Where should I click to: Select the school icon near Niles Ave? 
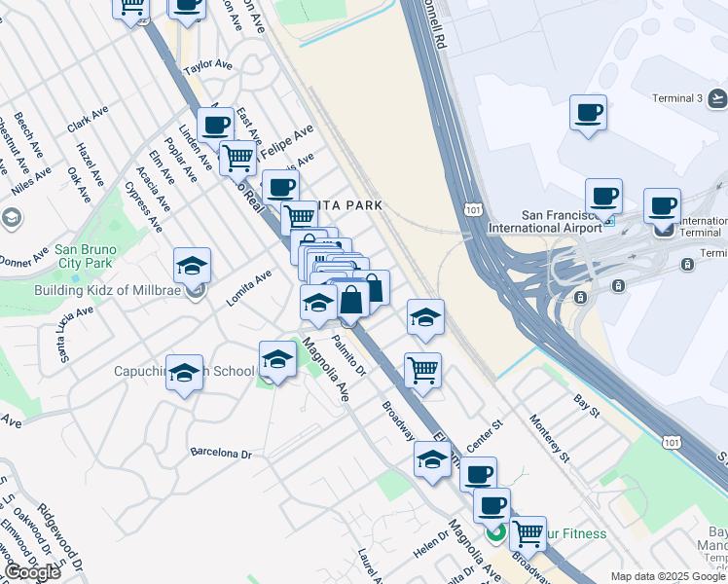point(12,218)
